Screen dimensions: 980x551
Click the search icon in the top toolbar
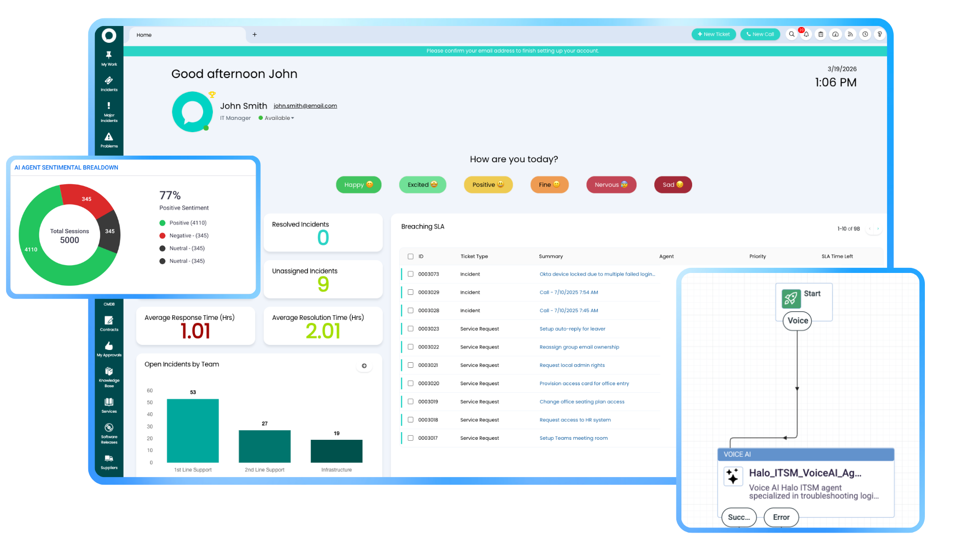tap(791, 34)
